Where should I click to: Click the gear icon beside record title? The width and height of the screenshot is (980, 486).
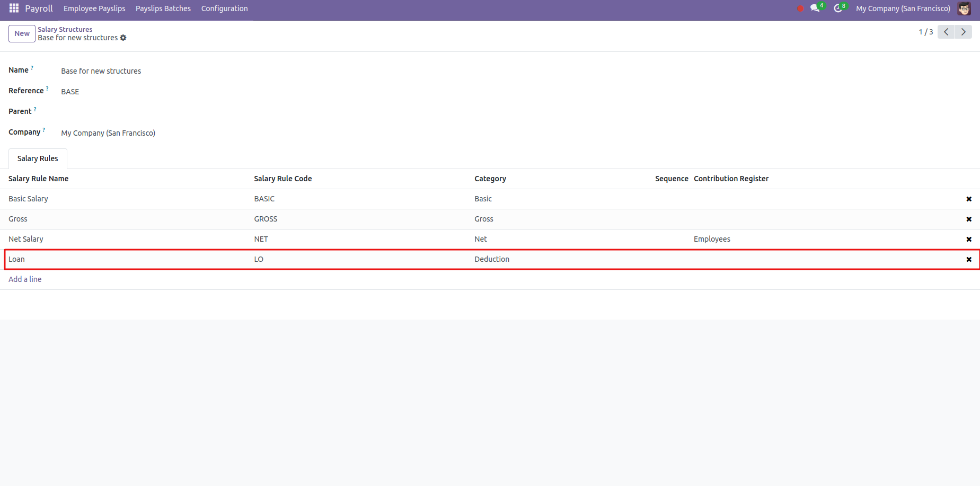click(123, 38)
